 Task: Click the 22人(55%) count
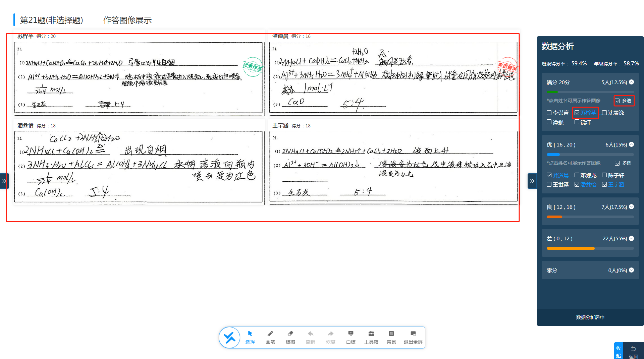point(615,239)
